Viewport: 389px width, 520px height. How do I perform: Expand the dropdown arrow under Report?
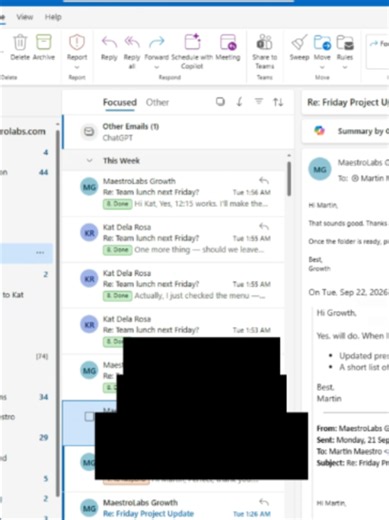click(x=77, y=67)
